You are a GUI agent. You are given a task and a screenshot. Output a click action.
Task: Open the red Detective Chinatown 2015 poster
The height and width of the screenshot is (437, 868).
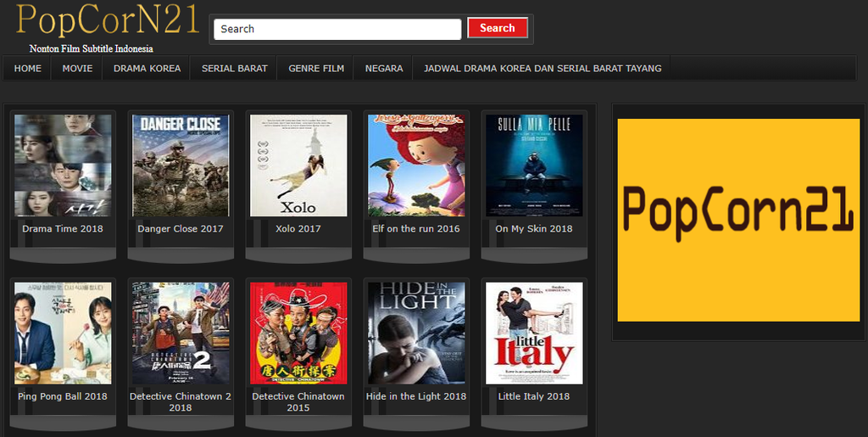(x=298, y=333)
